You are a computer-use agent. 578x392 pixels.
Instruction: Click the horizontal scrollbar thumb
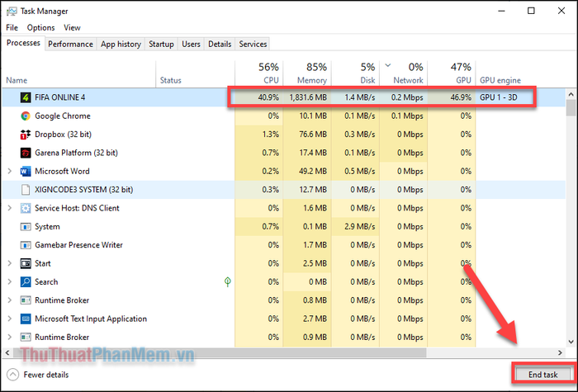point(220,352)
